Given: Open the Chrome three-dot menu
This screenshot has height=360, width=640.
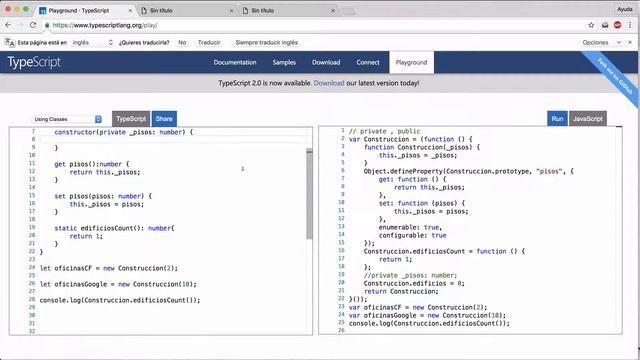Looking at the screenshot, I should coord(630,25).
